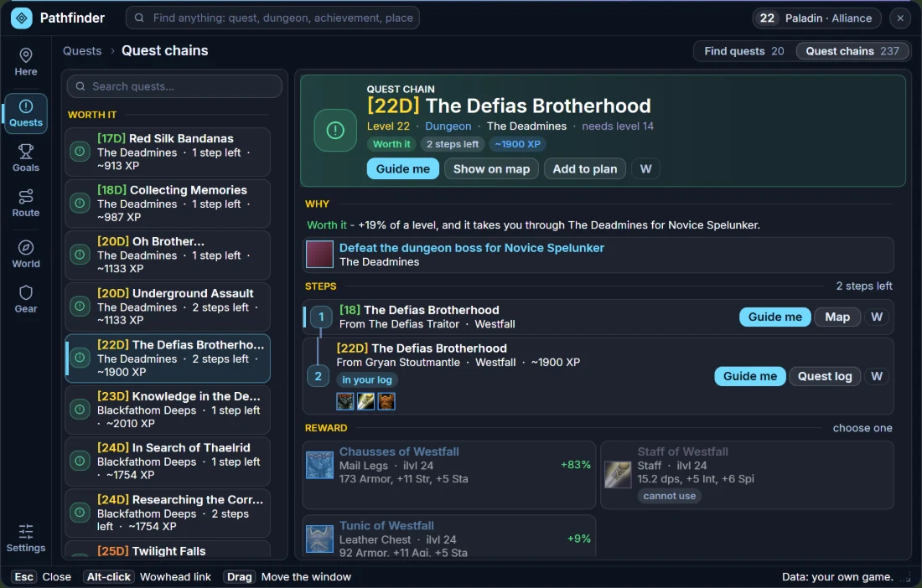Click the Staff of Westfall reward name
Screen dimensions: 922x588
coord(682,451)
